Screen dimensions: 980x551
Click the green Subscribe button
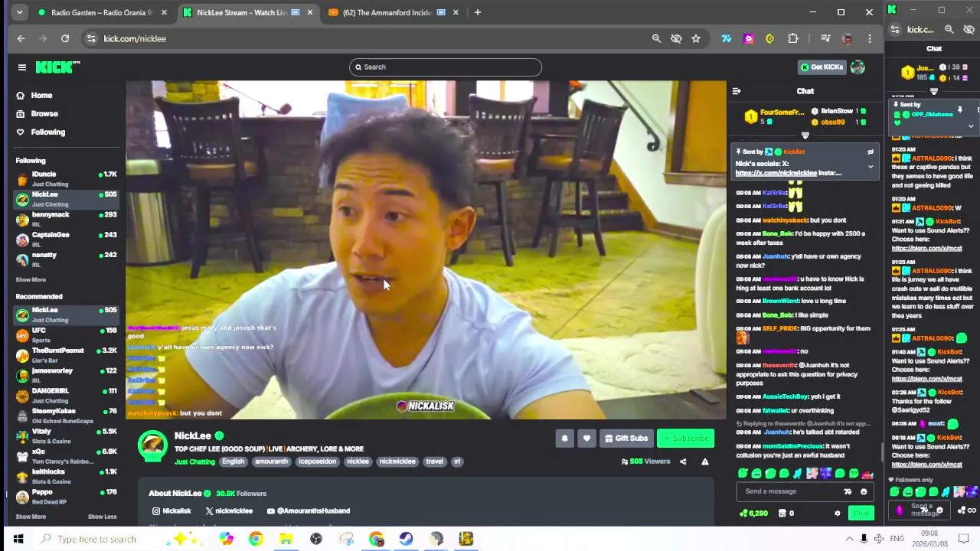(x=686, y=439)
